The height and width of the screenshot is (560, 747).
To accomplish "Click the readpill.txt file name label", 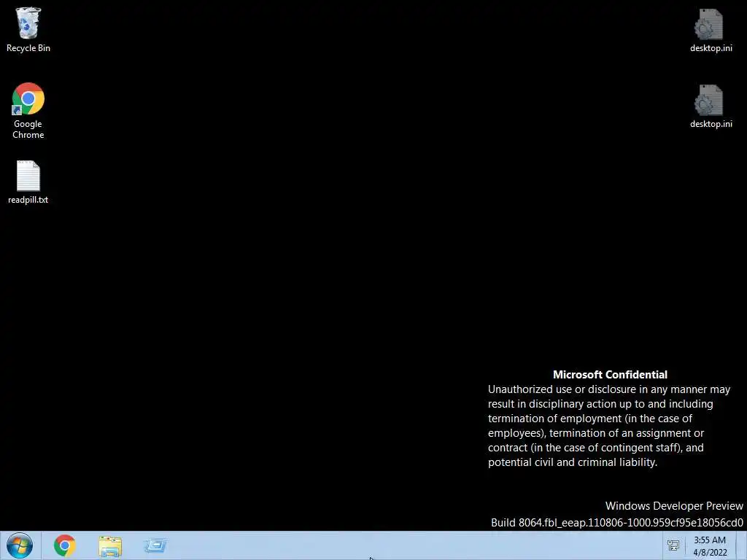I will (28, 200).
